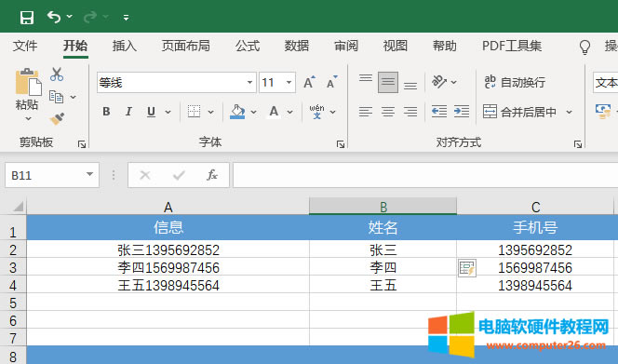Open the Borders options dropdown arrow
Screen dimensions: 618x364
pos(211,112)
